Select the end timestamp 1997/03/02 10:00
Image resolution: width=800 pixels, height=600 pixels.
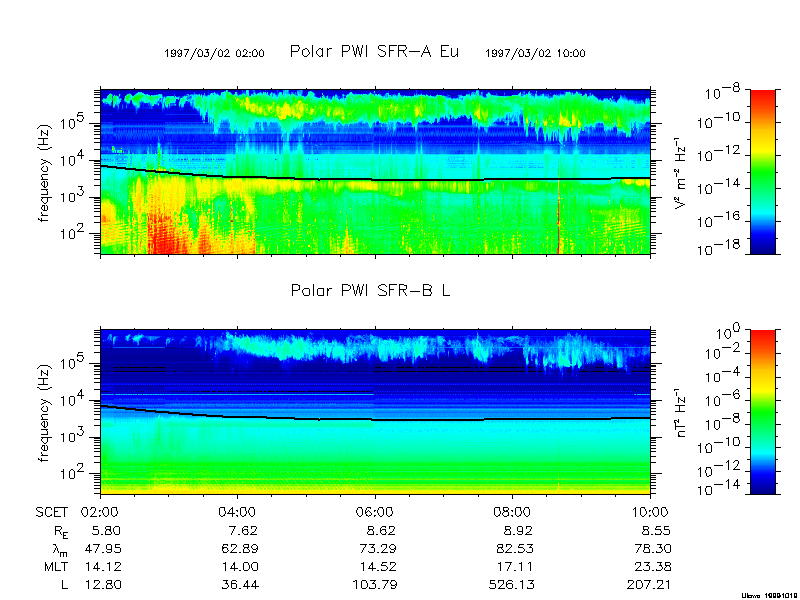pyautogui.click(x=535, y=54)
